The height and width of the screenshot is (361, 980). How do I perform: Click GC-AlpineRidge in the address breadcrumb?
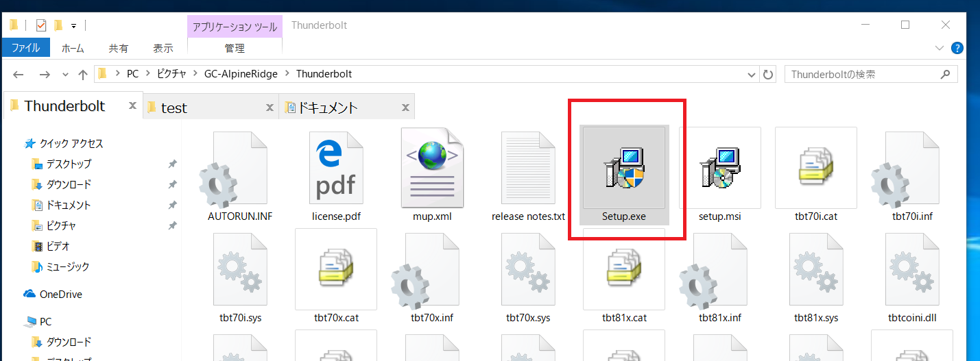[241, 74]
